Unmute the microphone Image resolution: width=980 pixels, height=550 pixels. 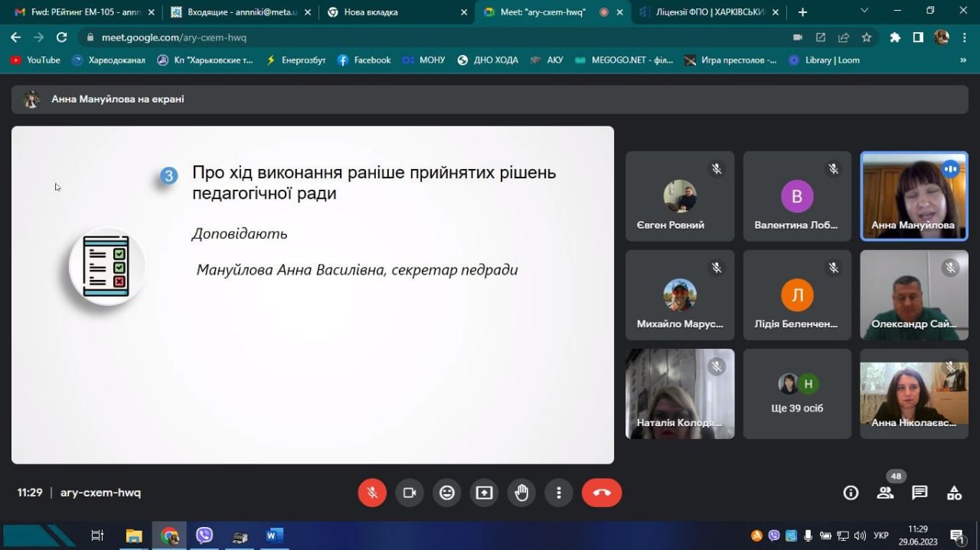(x=372, y=493)
